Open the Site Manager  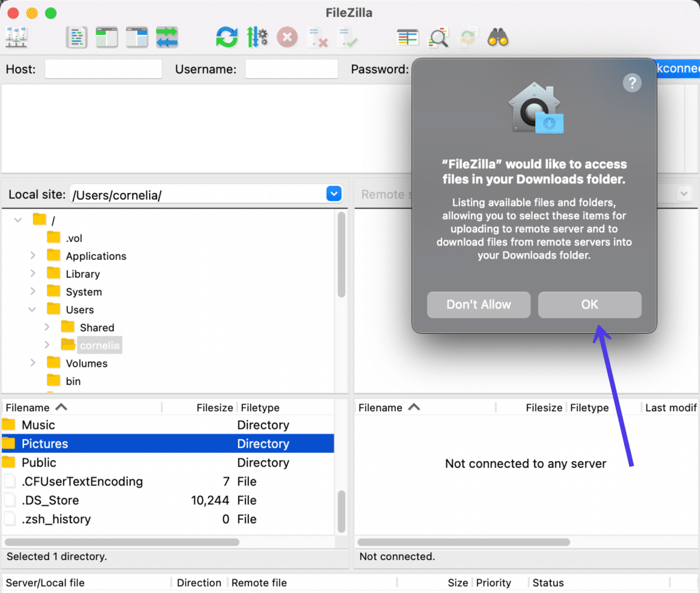pyautogui.click(x=16, y=37)
